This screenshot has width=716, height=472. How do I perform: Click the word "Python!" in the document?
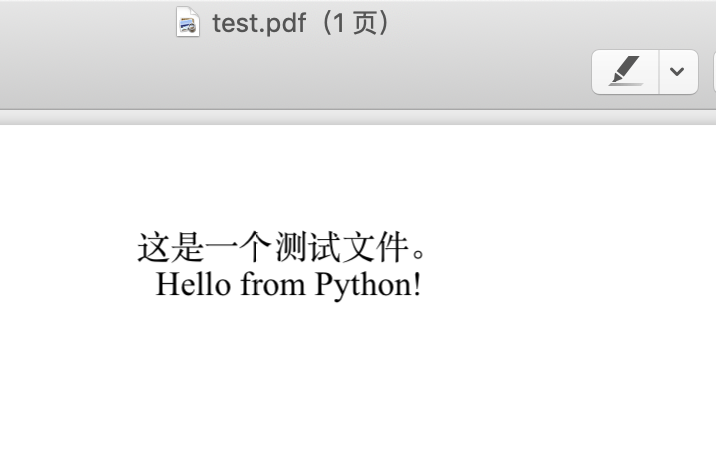pos(368,285)
